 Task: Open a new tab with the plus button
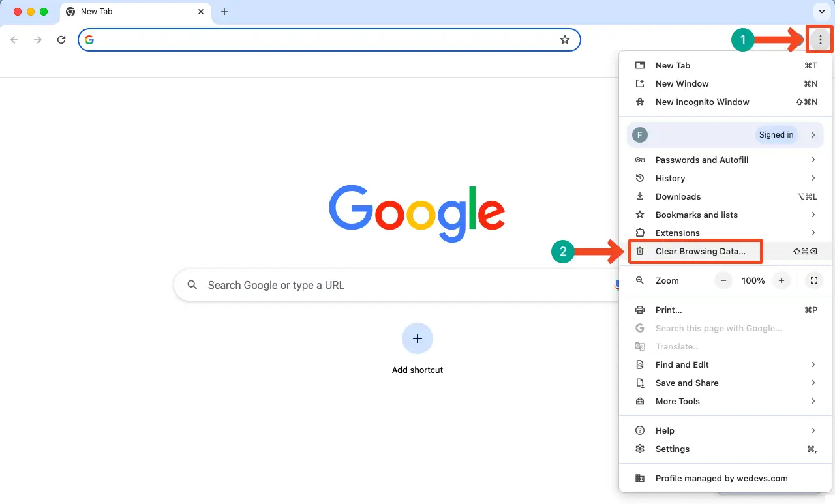224,12
